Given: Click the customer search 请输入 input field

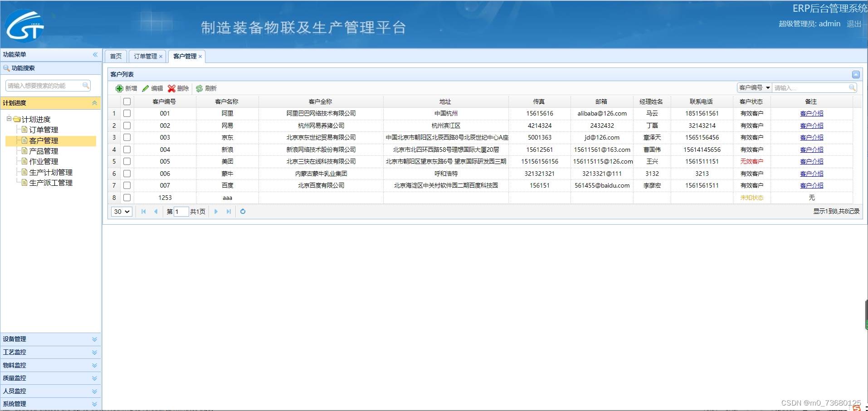Looking at the screenshot, I should pyautogui.click(x=810, y=87).
